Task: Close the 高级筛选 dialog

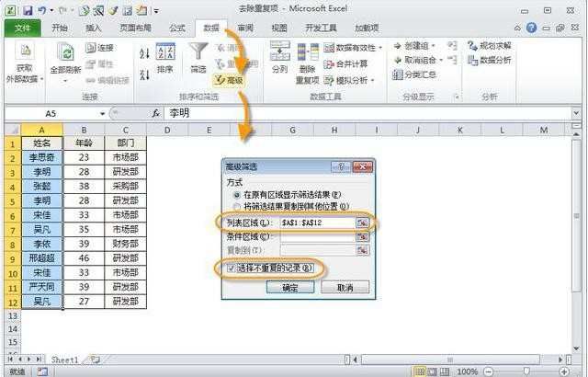Action: (363, 166)
